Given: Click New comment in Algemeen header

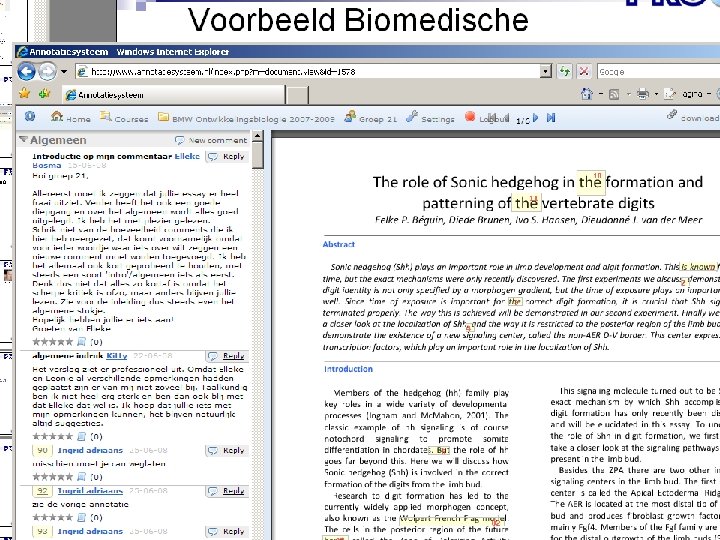Looking at the screenshot, I should [211, 140].
